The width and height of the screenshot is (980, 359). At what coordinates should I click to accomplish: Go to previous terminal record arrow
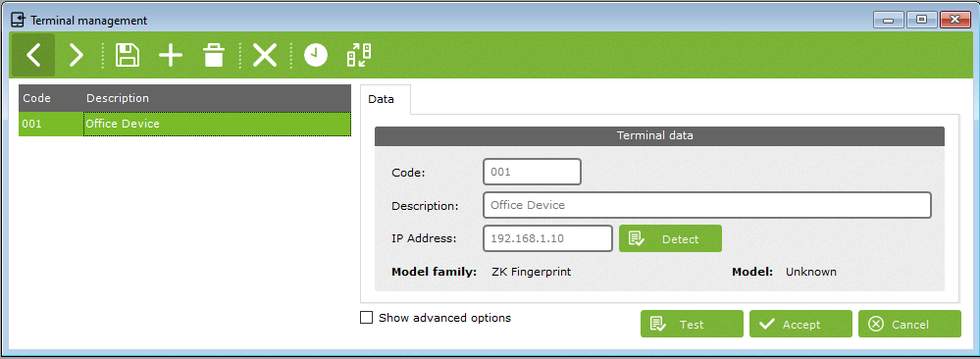tap(33, 55)
